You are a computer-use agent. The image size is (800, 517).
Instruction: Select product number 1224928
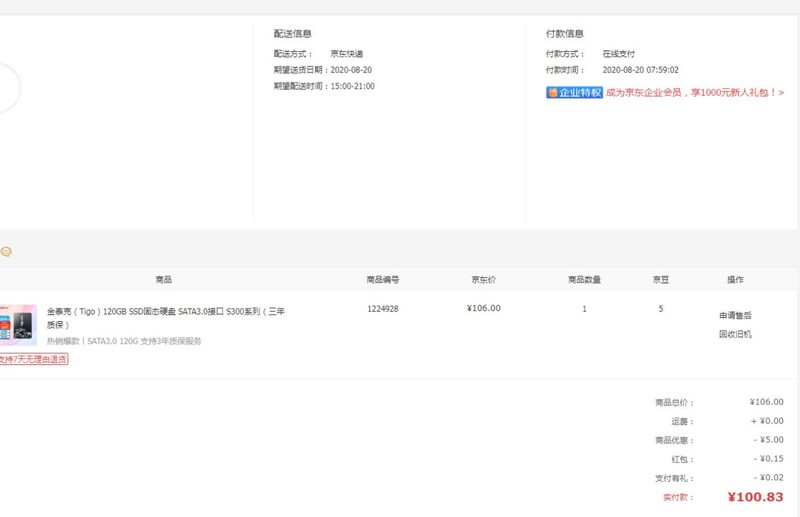383,309
